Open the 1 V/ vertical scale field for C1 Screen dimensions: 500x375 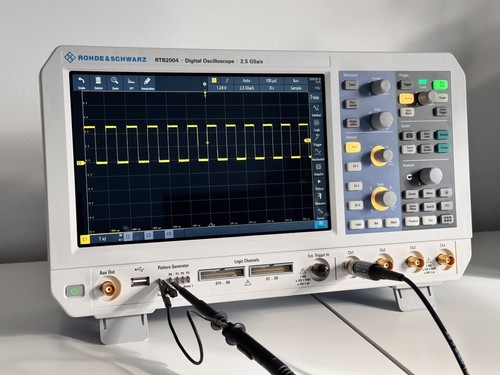pyautogui.click(x=104, y=239)
